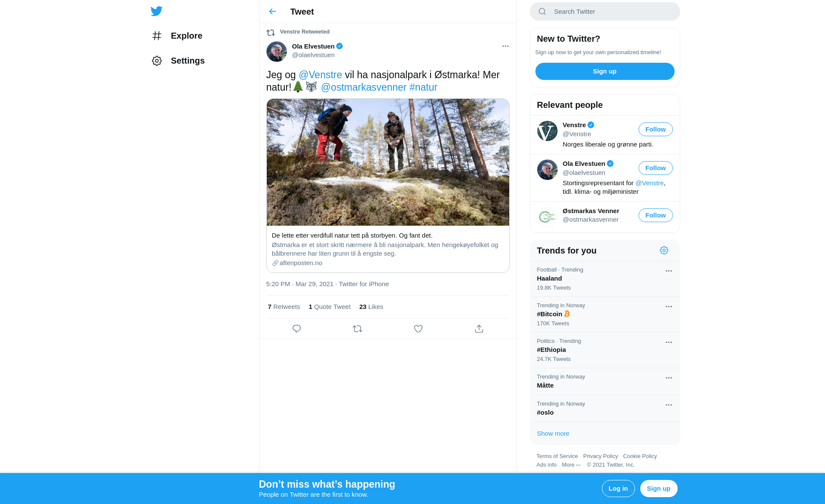
Task: Follow Venstre
Action: point(655,129)
